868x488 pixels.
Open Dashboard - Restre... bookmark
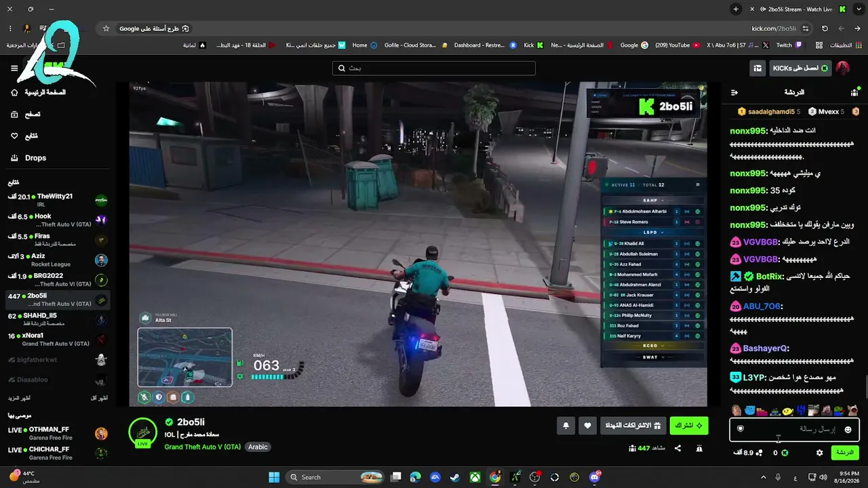484,45
